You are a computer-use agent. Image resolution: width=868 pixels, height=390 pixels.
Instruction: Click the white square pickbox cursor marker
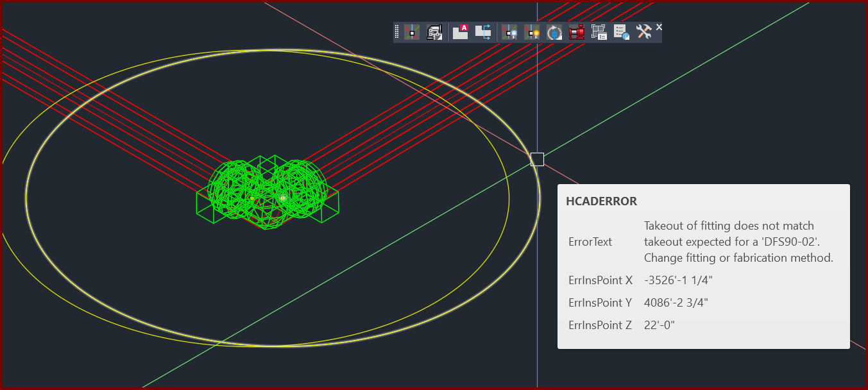537,159
